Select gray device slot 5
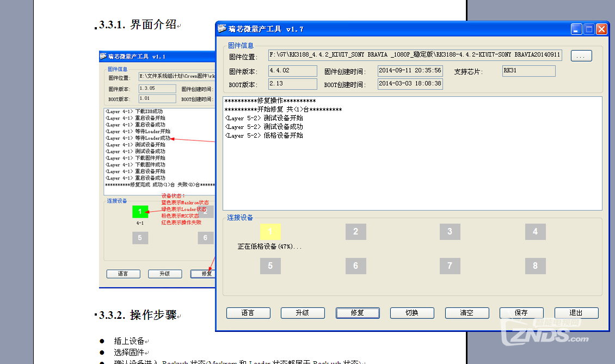 270,266
